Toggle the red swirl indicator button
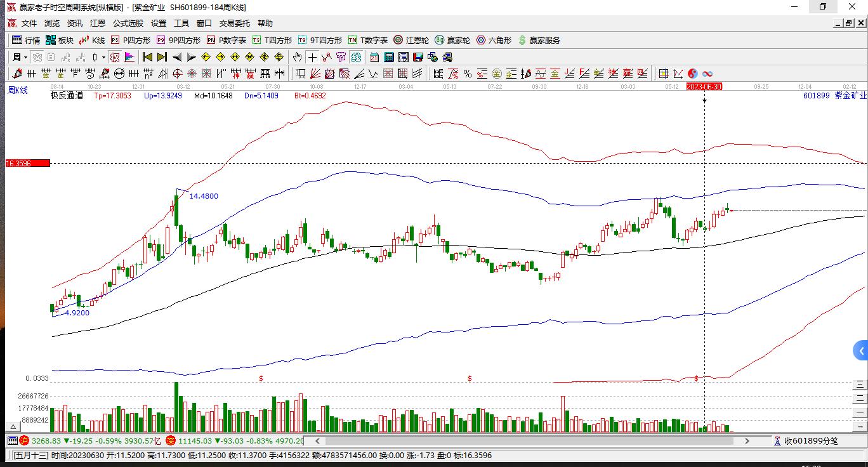 pos(115,57)
